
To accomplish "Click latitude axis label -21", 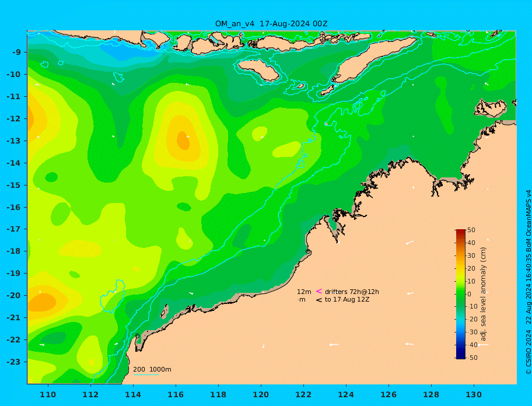I will tap(14, 318).
